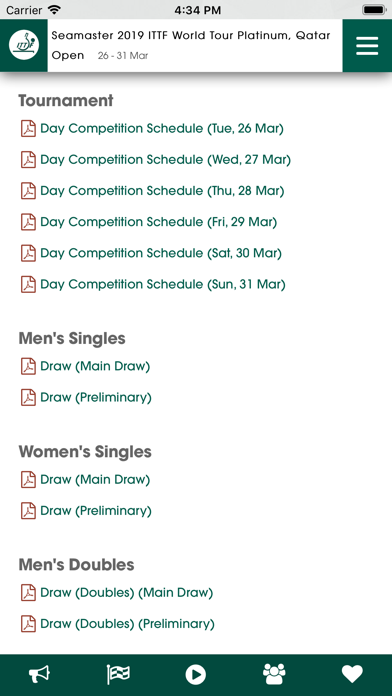This screenshot has width=392, height=696.
Task: Open Day Competition Schedule (Thu, 28 Mar)
Action: point(162,191)
